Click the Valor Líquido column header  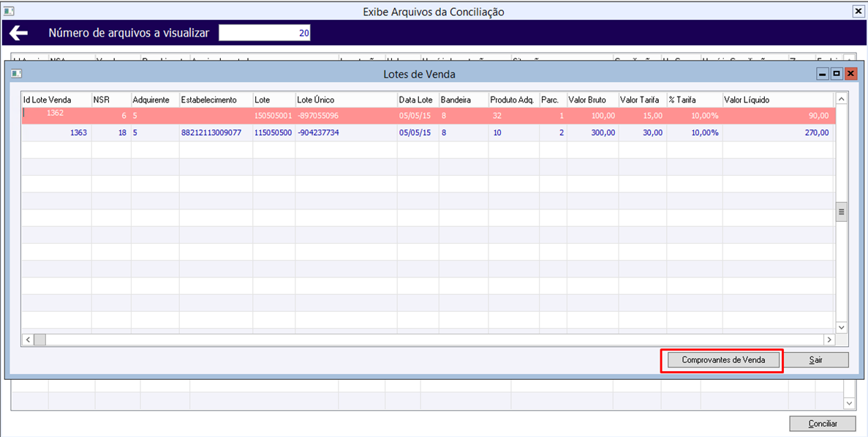pyautogui.click(x=778, y=100)
